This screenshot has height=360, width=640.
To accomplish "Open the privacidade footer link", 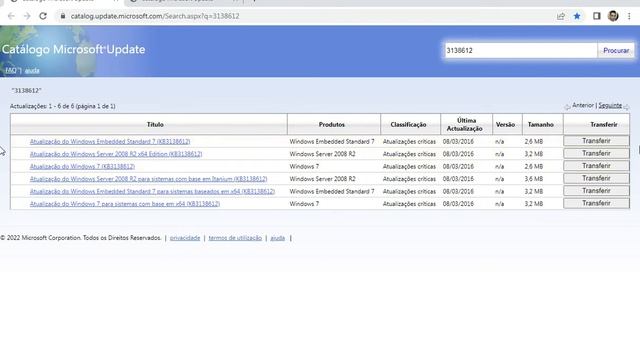I will 185,238.
